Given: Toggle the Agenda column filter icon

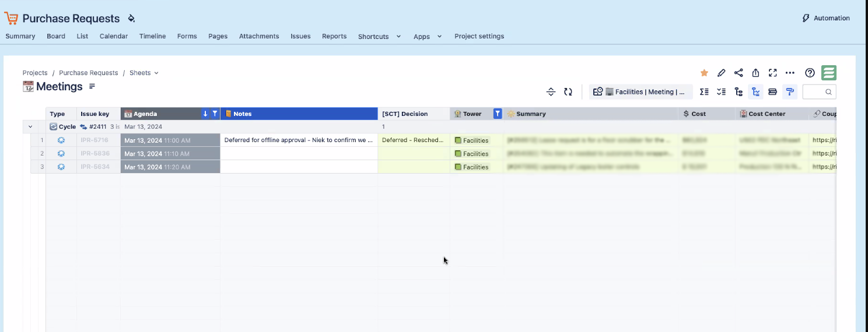Looking at the screenshot, I should [215, 114].
